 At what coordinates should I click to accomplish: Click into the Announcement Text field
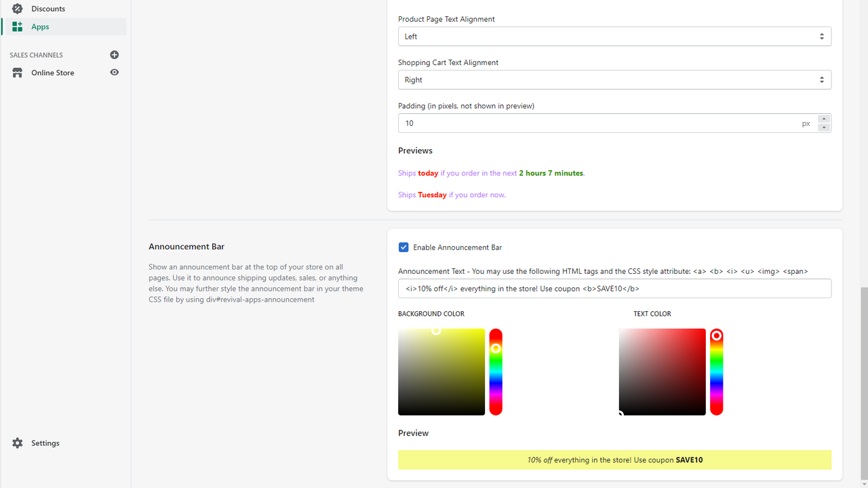[x=614, y=288]
